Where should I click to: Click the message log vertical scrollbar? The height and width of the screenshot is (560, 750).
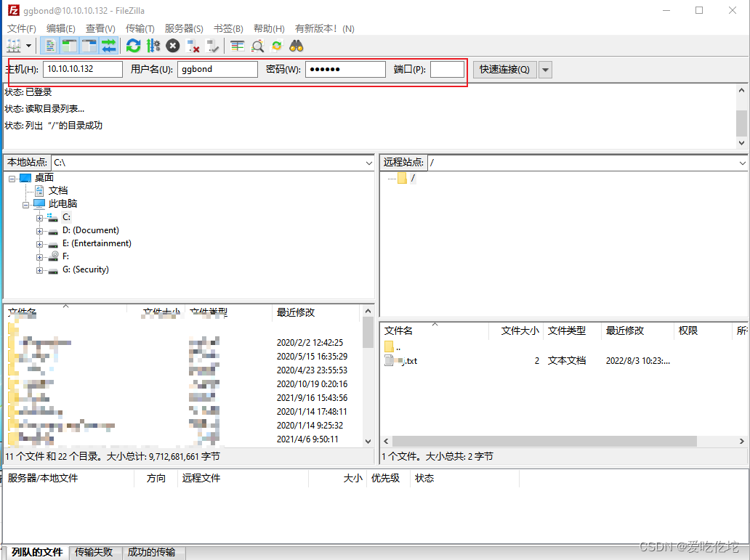pyautogui.click(x=741, y=116)
